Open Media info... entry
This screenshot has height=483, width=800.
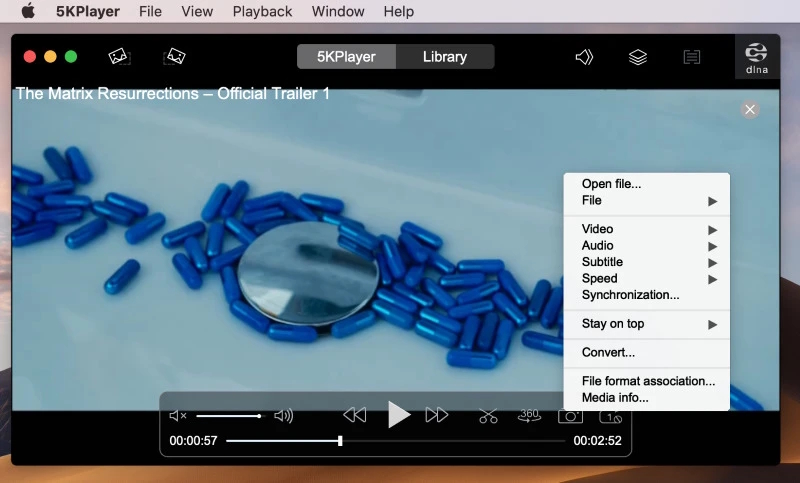[646, 397]
